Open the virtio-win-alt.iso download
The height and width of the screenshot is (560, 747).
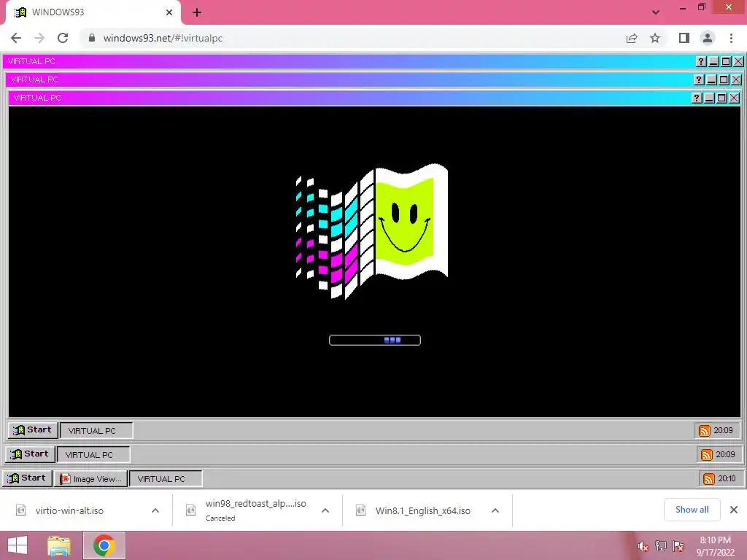click(x=69, y=510)
